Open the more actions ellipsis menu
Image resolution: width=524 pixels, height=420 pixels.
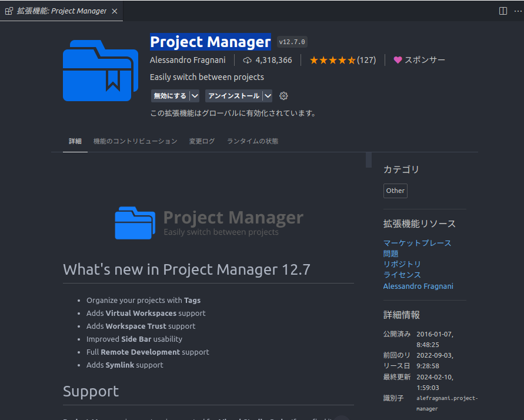point(518,11)
